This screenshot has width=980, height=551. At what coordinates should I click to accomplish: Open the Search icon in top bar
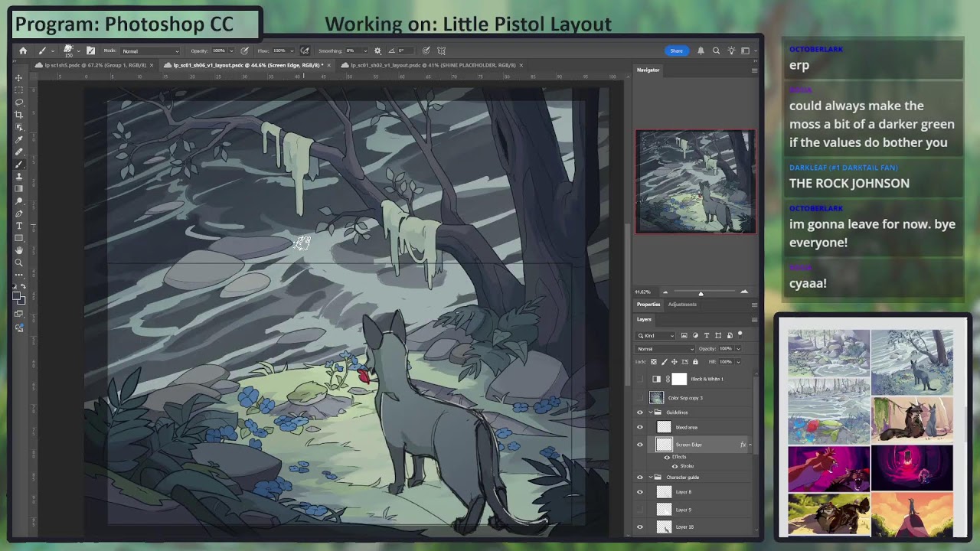click(x=716, y=51)
